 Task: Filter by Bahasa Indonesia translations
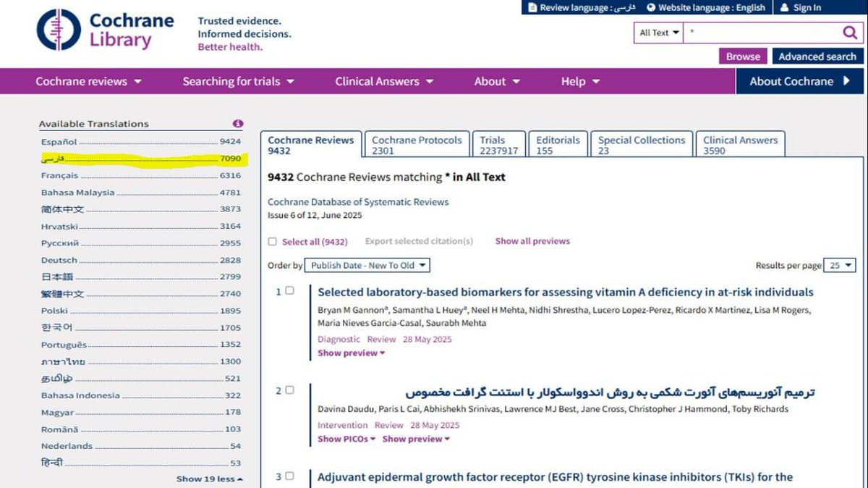(x=141, y=395)
